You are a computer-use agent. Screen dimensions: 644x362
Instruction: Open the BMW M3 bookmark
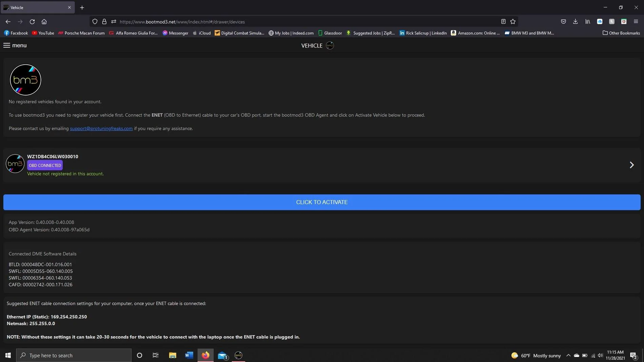click(529, 33)
